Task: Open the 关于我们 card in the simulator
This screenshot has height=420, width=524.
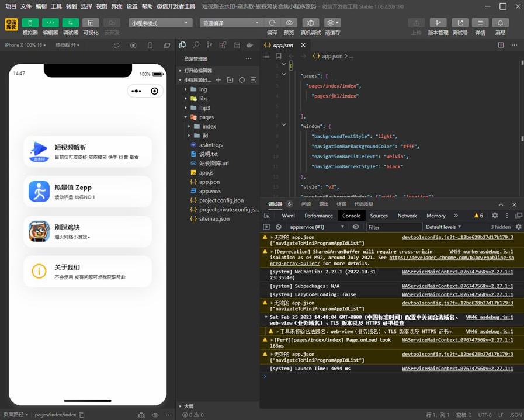Action: 88,271
